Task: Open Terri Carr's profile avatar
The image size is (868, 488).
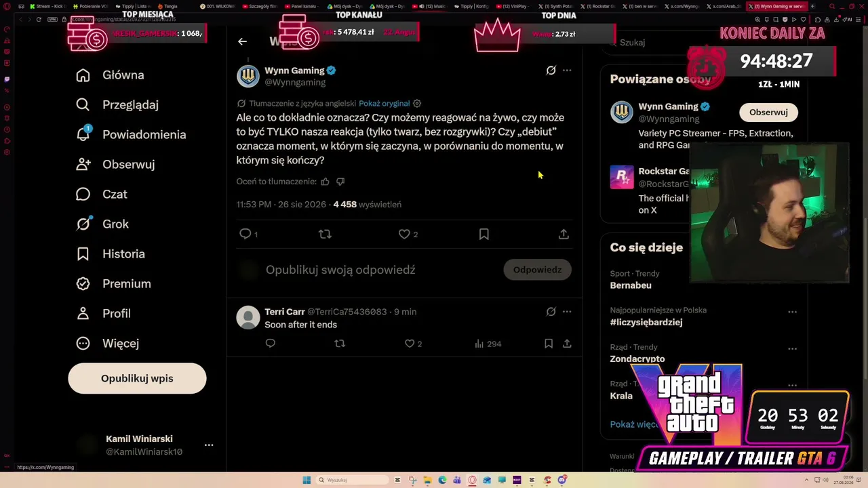Action: pos(248,317)
